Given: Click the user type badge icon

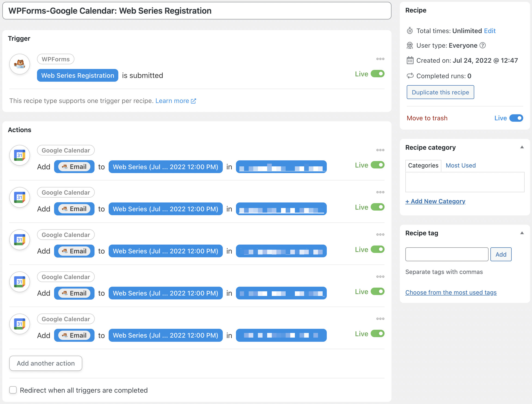Looking at the screenshot, I should click(410, 46).
